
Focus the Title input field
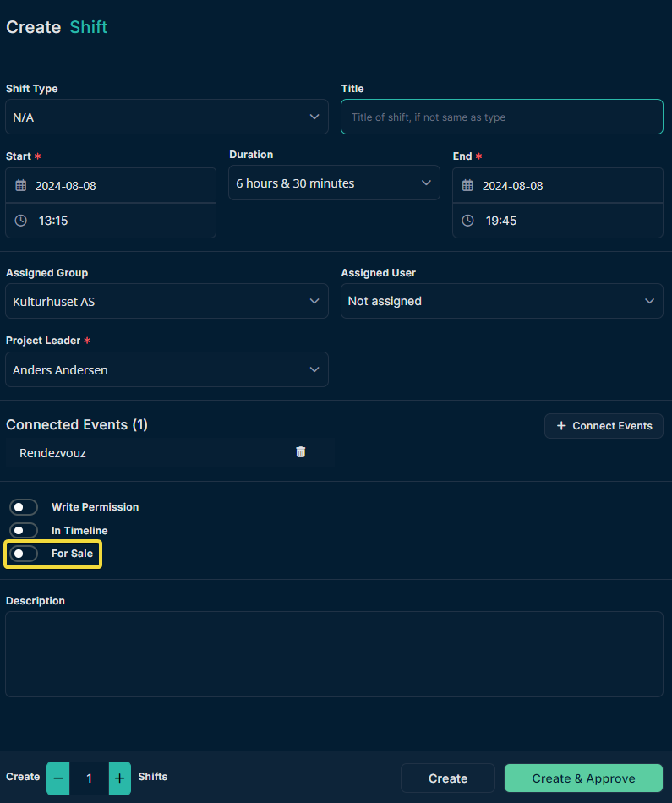coord(502,117)
